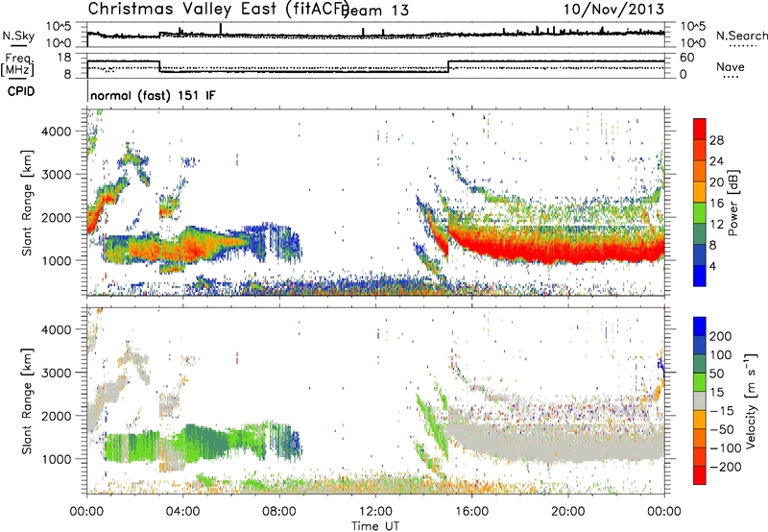
Task: Pick the red top segment of Power colorbar
Action: point(700,129)
